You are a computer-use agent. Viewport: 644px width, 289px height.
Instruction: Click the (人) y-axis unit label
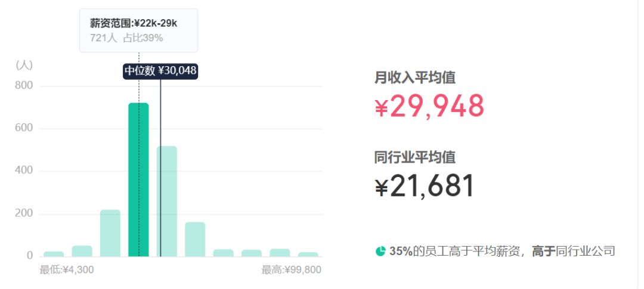click(24, 65)
